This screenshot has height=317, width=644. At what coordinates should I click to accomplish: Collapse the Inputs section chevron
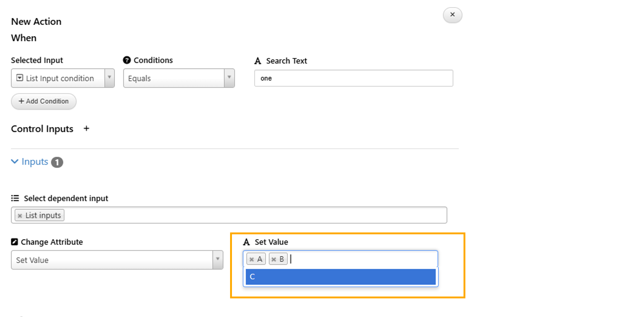click(x=15, y=161)
